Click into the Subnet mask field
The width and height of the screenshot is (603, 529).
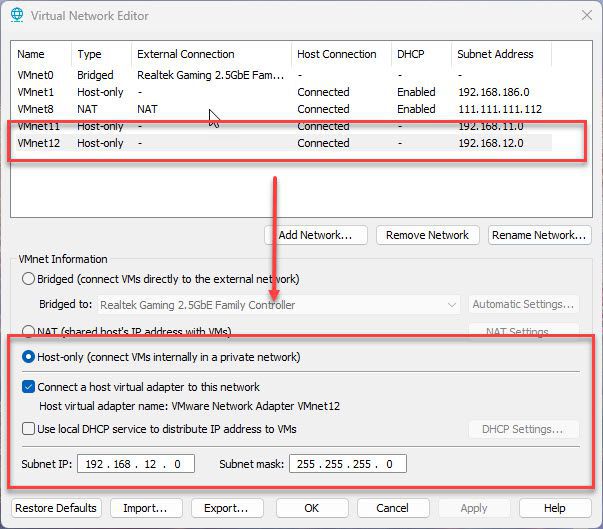(348, 464)
